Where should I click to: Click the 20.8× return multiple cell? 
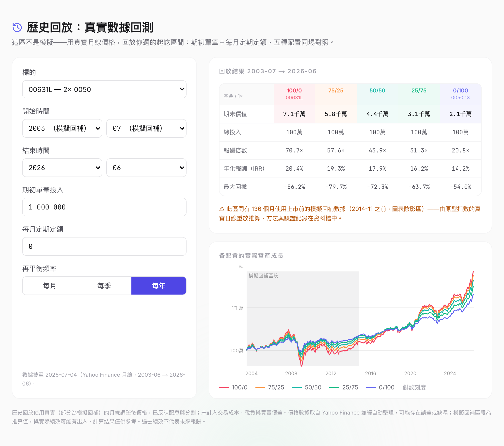[x=460, y=150]
